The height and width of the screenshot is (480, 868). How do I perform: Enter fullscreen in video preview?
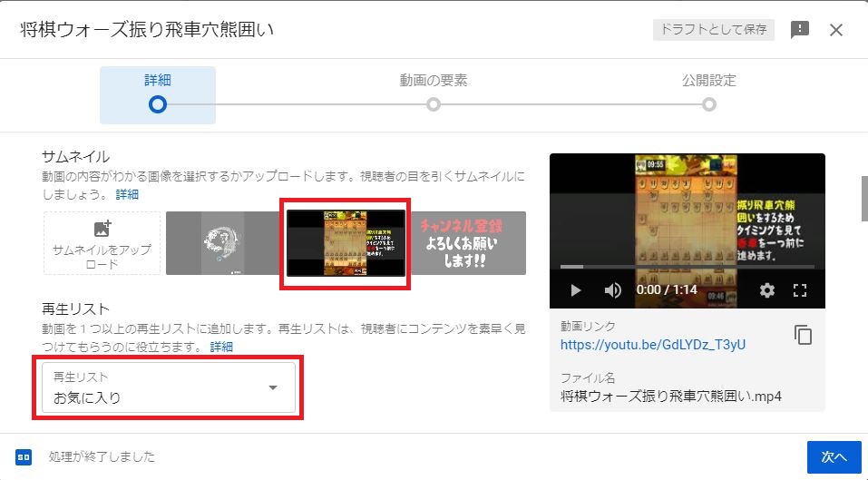click(800, 290)
